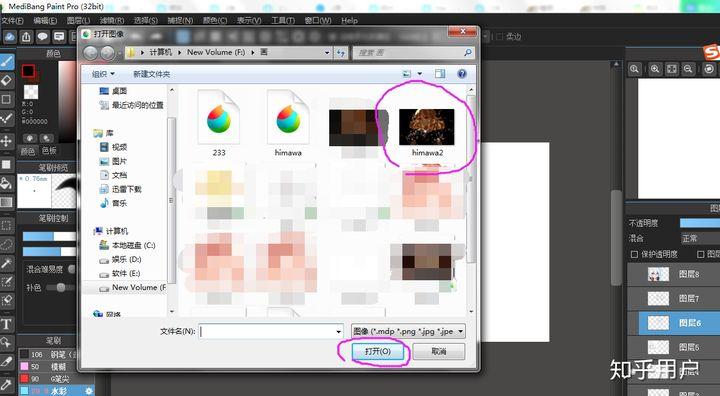
Task: Click the 新建文件夹 button
Action: [x=152, y=74]
